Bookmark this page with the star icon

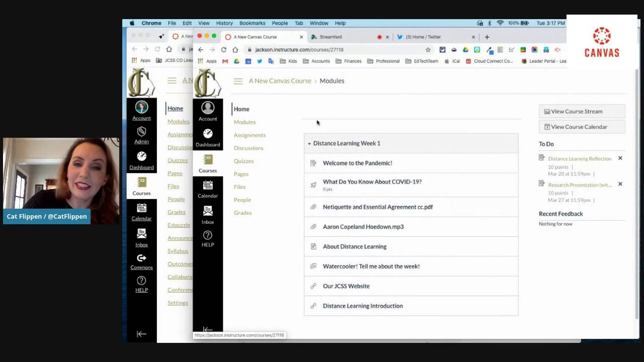(x=428, y=50)
